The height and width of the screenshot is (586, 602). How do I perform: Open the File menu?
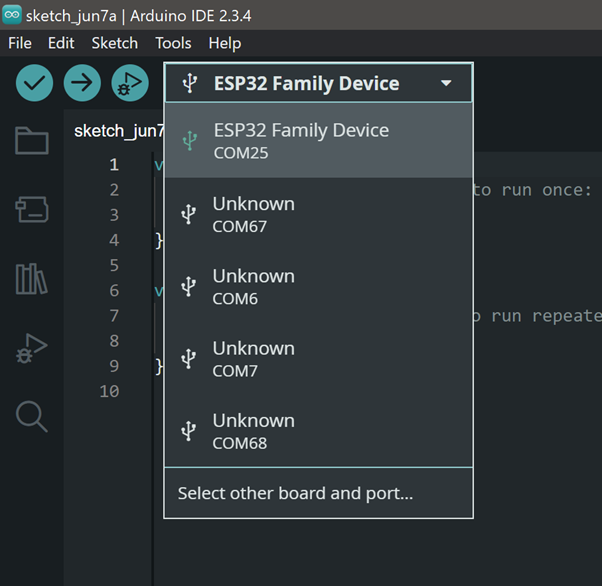point(20,43)
